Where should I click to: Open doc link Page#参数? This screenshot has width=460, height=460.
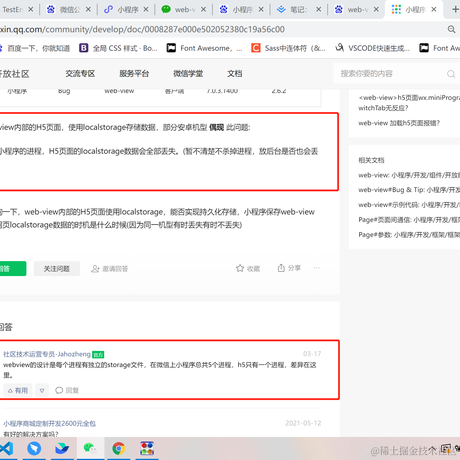point(409,235)
